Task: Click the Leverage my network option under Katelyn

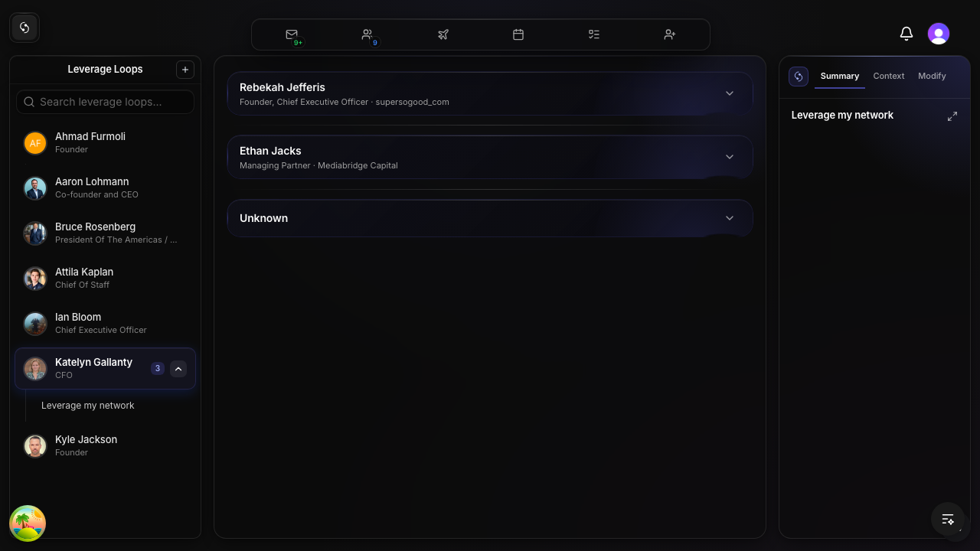Action: [x=87, y=405]
